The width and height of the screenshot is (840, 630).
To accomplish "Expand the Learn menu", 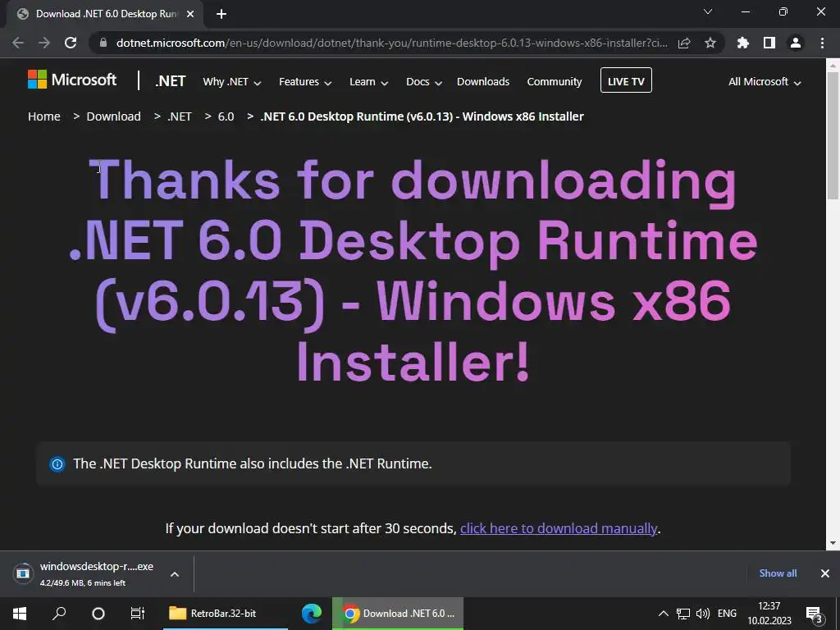I will [368, 81].
